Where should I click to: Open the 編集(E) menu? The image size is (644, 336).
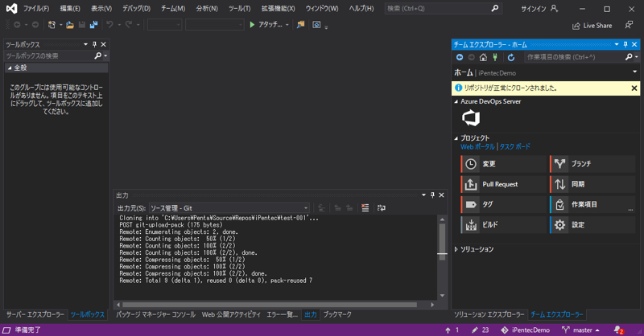coord(70,9)
